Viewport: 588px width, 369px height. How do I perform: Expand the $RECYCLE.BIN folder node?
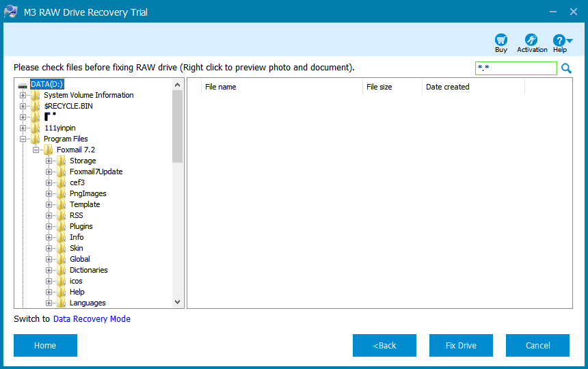point(23,106)
